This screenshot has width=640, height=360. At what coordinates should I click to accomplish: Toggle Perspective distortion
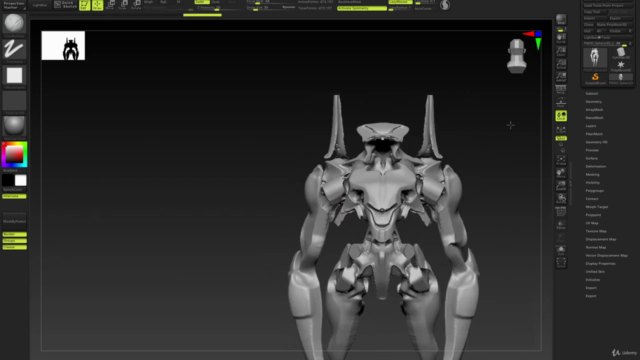pos(561,89)
